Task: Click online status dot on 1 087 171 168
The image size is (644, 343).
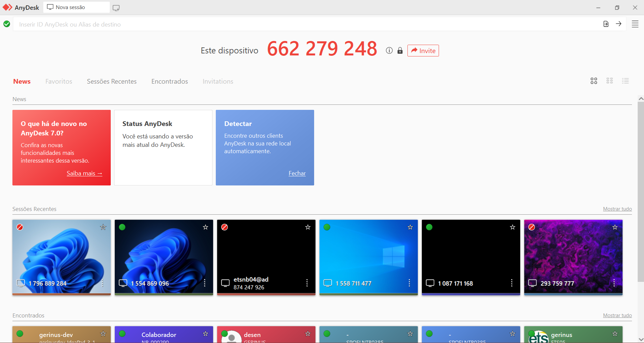Action: coord(429,227)
